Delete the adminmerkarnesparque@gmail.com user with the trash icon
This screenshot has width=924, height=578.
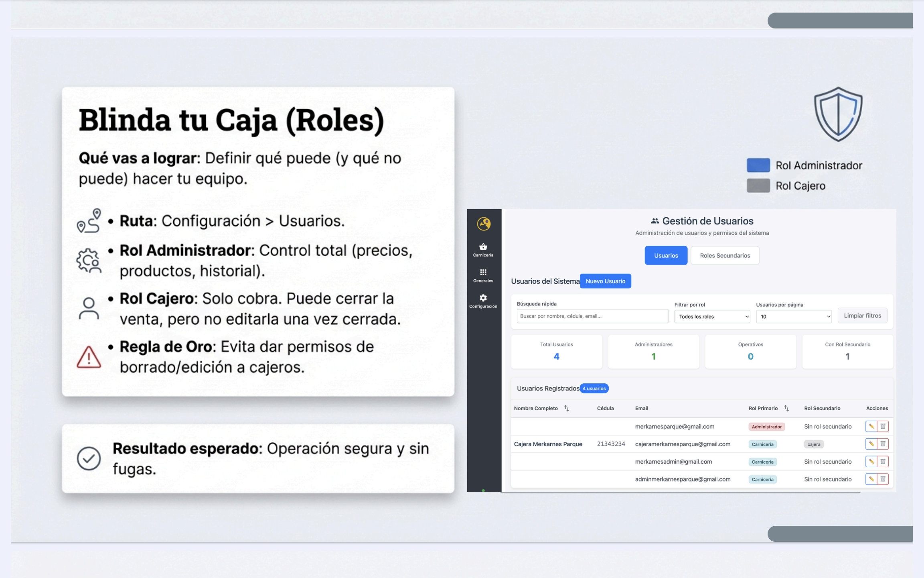tap(883, 479)
